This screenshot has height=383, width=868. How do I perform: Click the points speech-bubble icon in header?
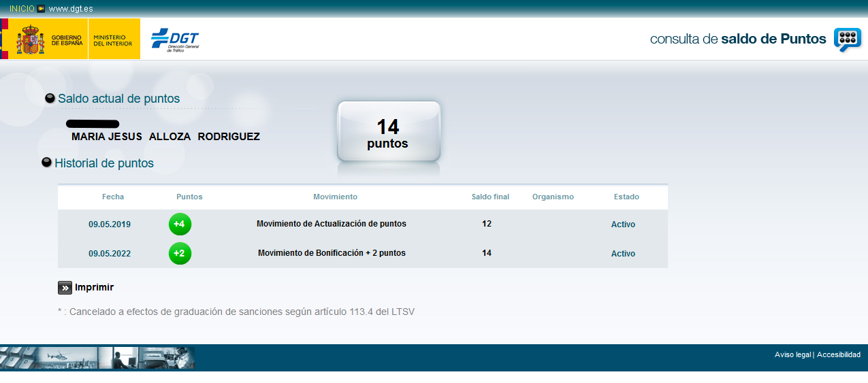click(847, 39)
